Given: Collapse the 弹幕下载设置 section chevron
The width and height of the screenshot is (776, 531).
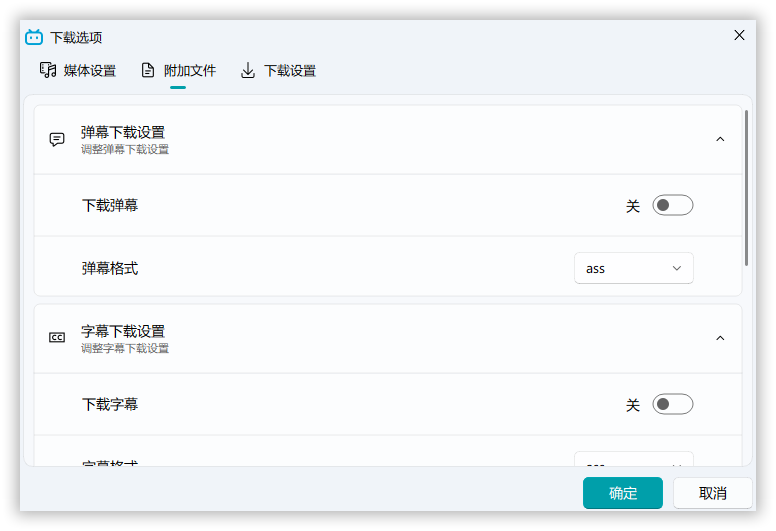Looking at the screenshot, I should [x=720, y=139].
